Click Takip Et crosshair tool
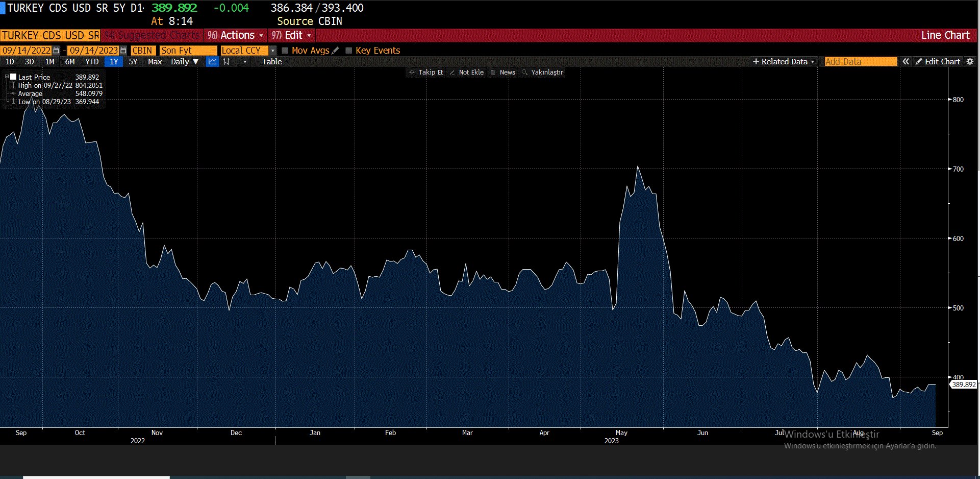The image size is (980, 479). [x=426, y=73]
